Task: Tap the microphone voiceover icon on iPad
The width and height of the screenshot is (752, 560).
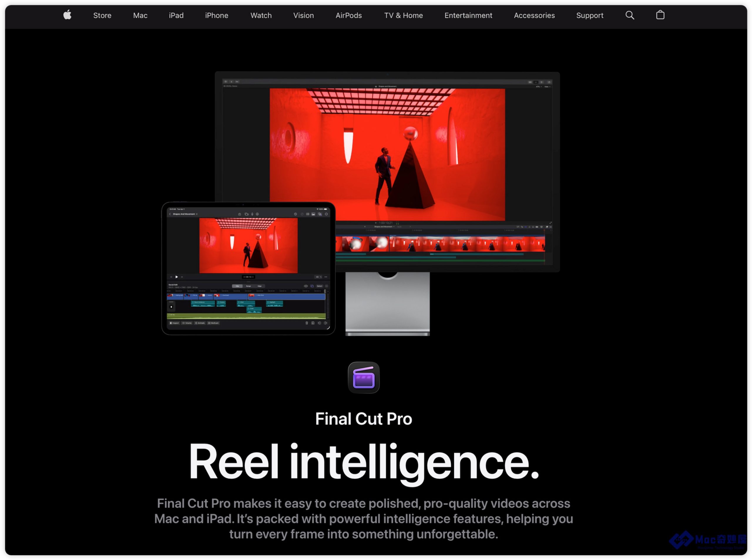Action: tap(252, 214)
